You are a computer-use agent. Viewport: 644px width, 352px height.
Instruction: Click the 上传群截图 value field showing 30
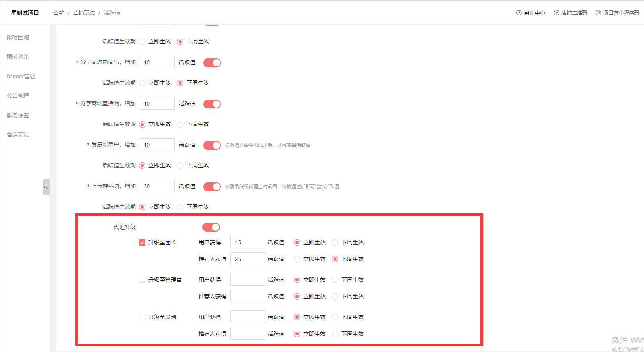pos(157,186)
